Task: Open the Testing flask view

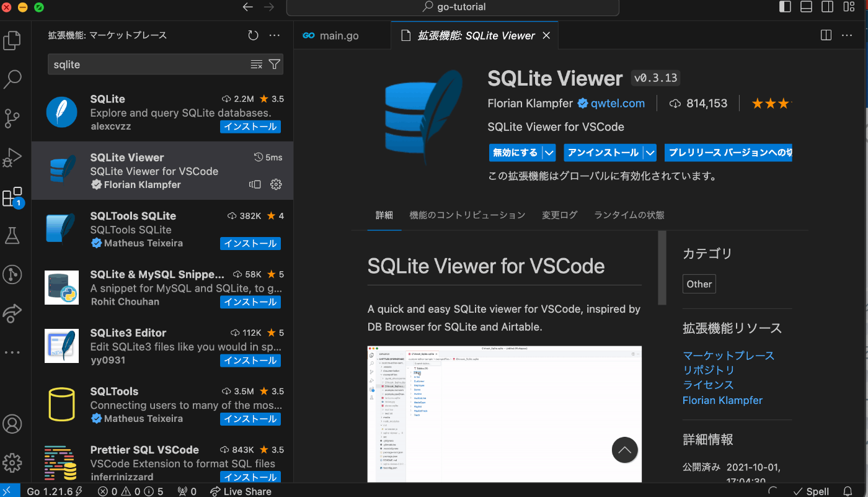Action: coord(12,235)
